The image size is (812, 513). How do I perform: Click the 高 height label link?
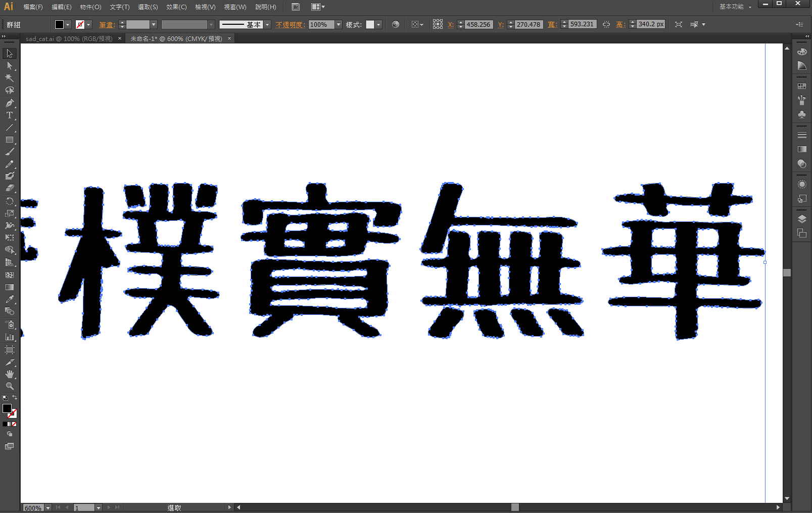(620, 24)
